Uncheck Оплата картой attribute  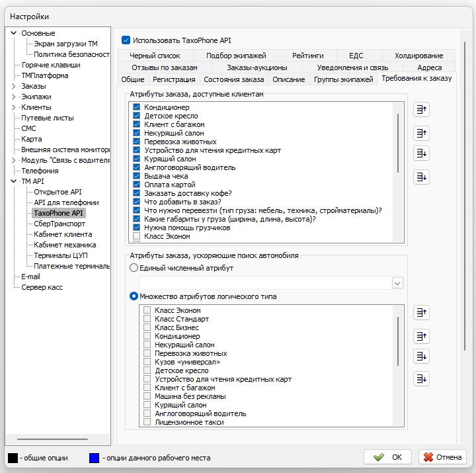coord(137,185)
